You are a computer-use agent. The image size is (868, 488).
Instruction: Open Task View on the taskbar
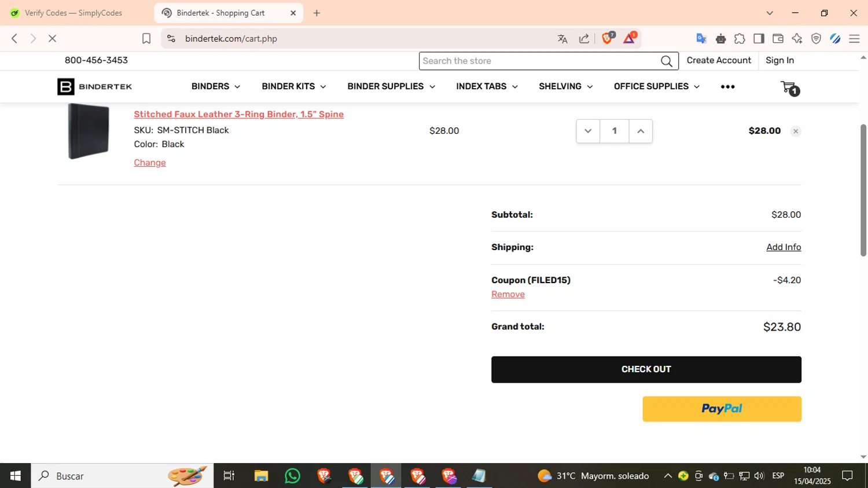pos(229,476)
